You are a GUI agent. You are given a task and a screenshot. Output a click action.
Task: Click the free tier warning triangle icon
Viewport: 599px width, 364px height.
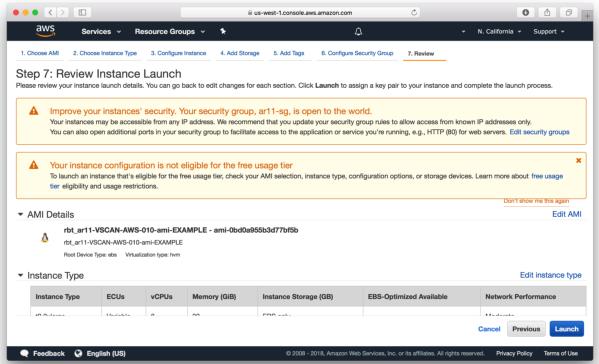click(x=34, y=165)
